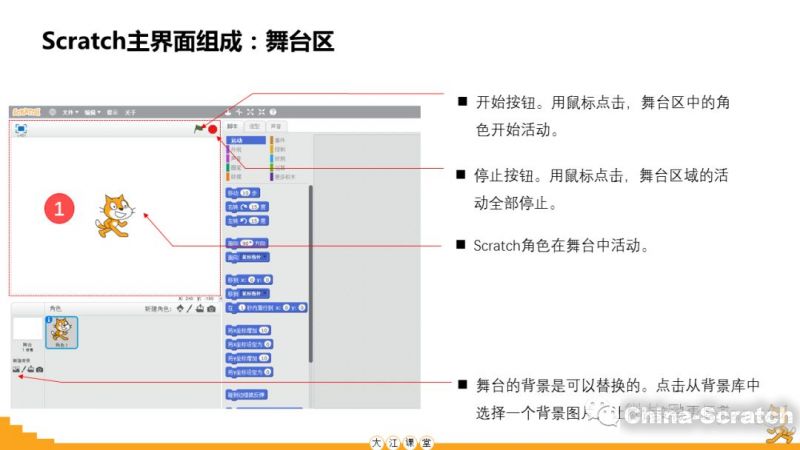Switch to the 声音 (Sounds) tab
The width and height of the screenshot is (800, 450).
pyautogui.click(x=276, y=127)
